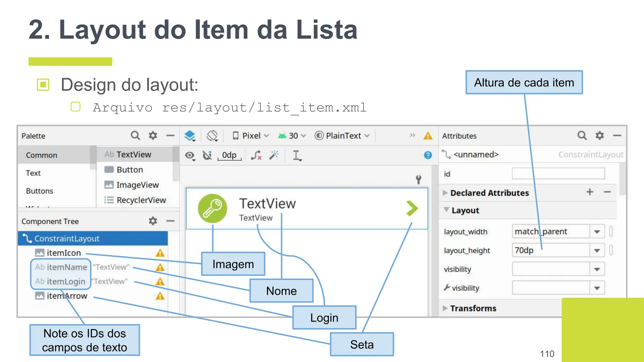Open the Pixel device dropdown

(251, 136)
